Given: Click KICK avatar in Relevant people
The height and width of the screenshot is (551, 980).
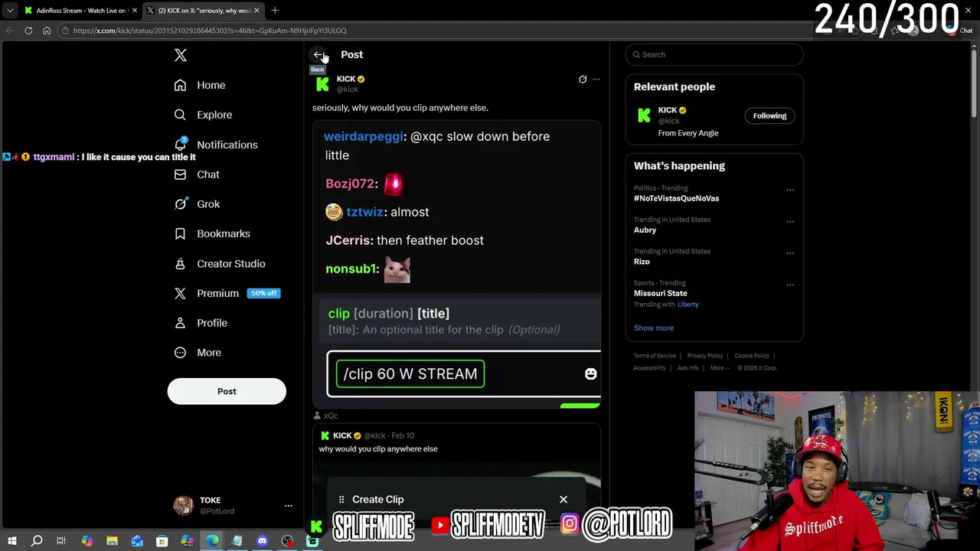Looking at the screenshot, I should pyautogui.click(x=644, y=115).
